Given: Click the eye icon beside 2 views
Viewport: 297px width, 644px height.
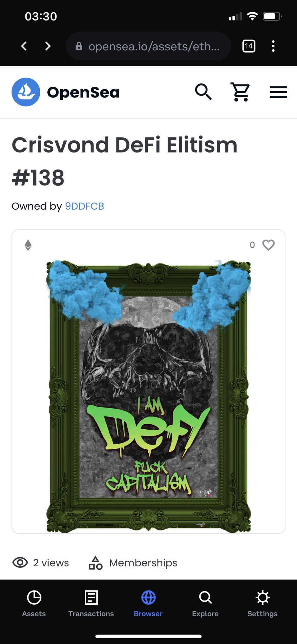Looking at the screenshot, I should coord(20,563).
